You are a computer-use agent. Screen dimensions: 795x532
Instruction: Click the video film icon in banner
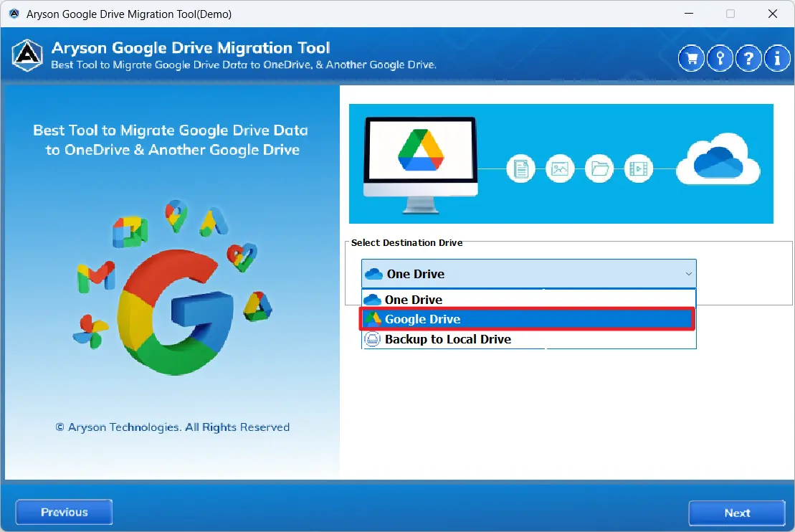(x=637, y=169)
